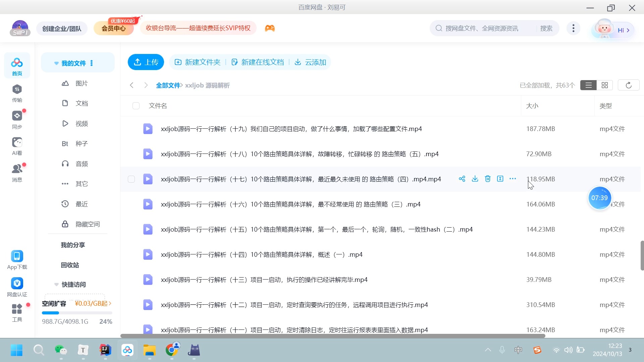Click the video icon of 十四 file
This screenshot has width=644, height=362.
148,254
